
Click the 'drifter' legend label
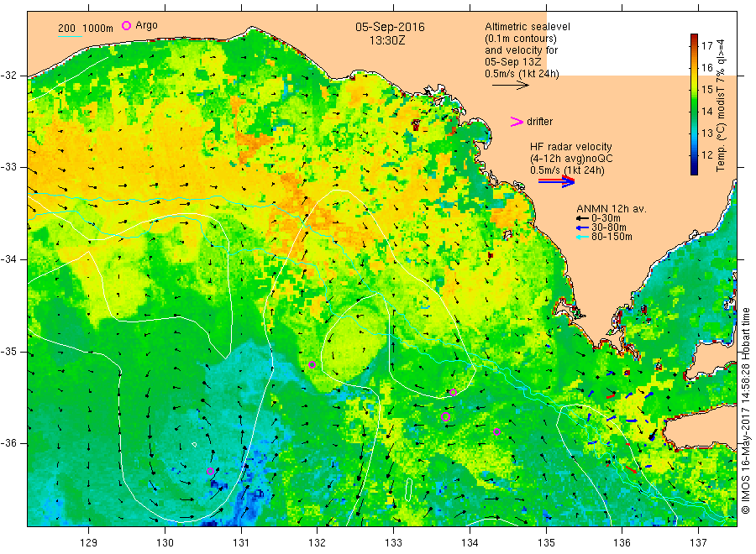(539, 122)
